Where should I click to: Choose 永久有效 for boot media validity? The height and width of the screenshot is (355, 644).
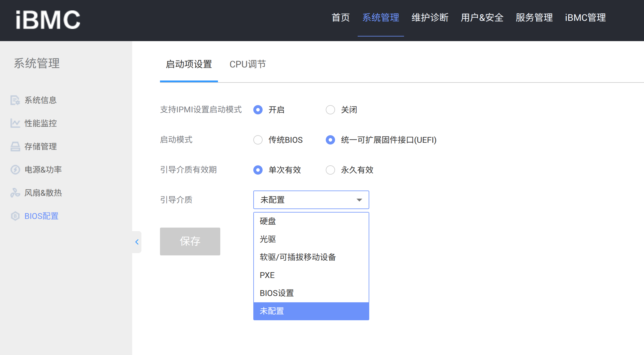tap(330, 170)
